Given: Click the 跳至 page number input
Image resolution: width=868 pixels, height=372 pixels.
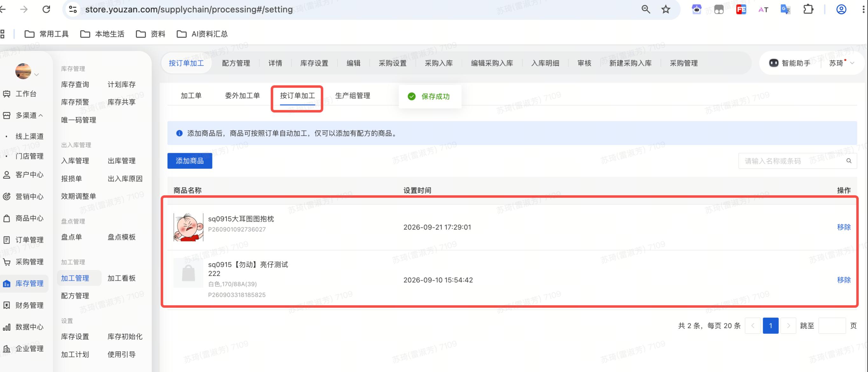Looking at the screenshot, I should click(x=832, y=326).
